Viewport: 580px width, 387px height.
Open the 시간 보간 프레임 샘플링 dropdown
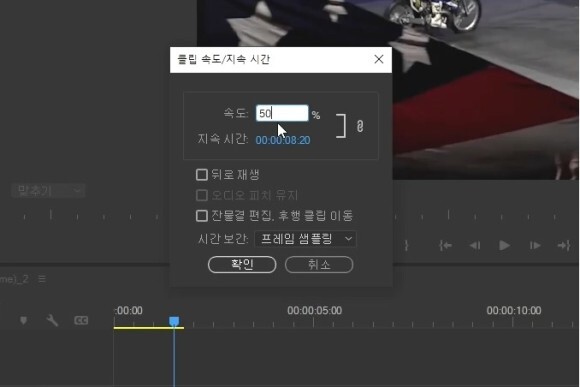[306, 239]
